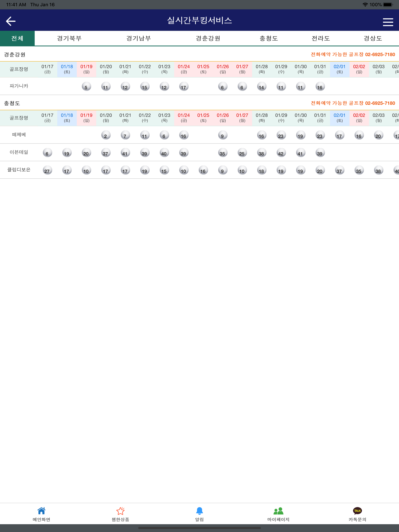
Task: Select 파가니카 golf ball for 01/19
Action: (x=86, y=87)
